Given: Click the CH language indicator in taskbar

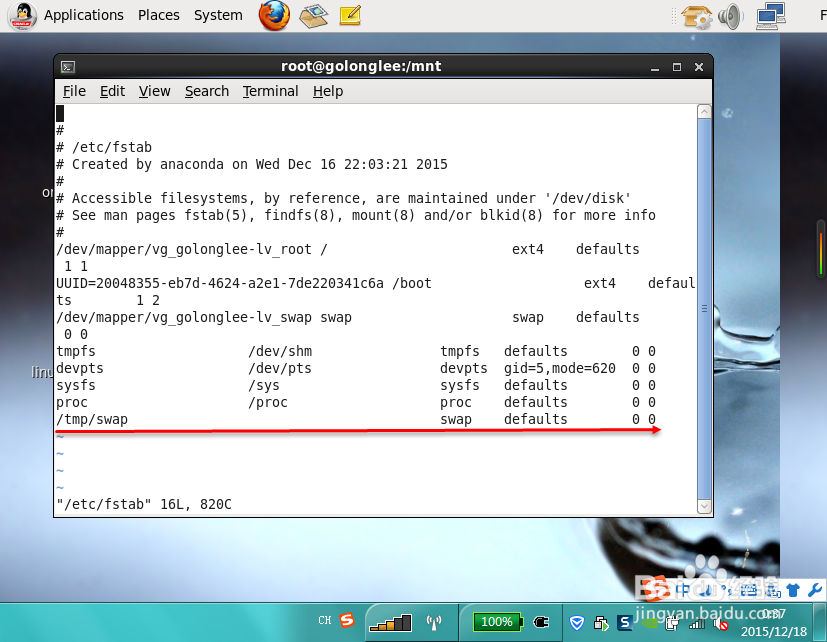Looking at the screenshot, I should click(x=325, y=620).
